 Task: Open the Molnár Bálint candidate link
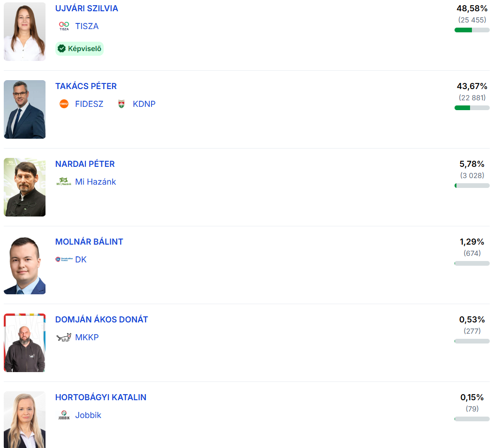(x=89, y=242)
